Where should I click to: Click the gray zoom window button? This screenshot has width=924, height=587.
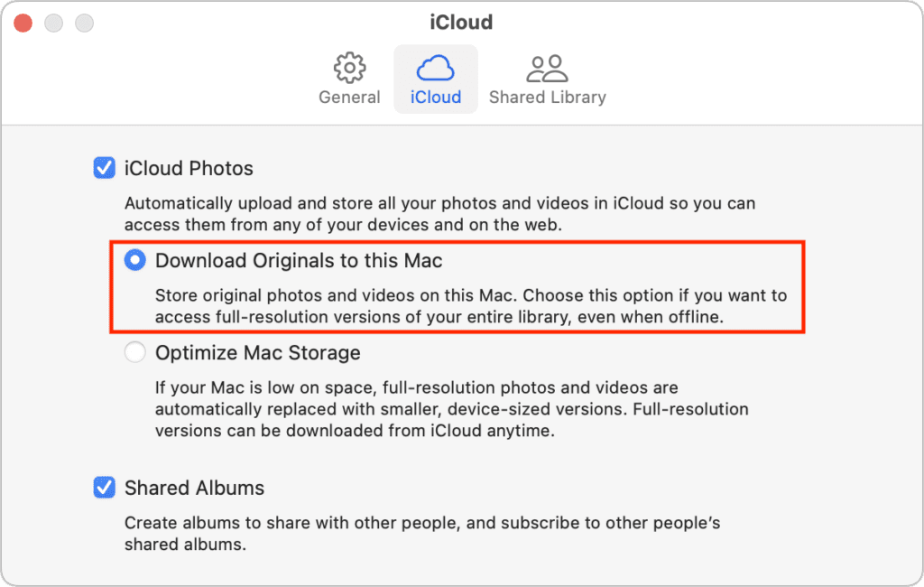tap(85, 23)
